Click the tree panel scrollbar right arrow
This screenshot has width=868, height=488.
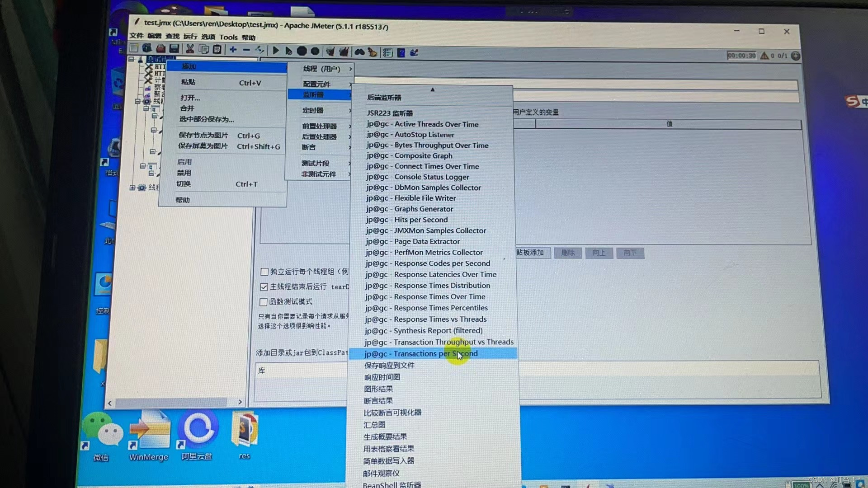[x=240, y=402]
